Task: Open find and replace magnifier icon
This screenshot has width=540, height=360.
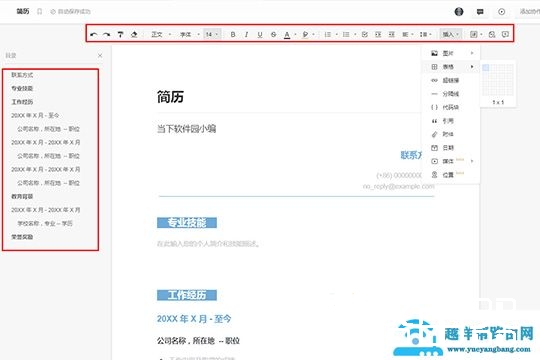Action: [x=492, y=34]
